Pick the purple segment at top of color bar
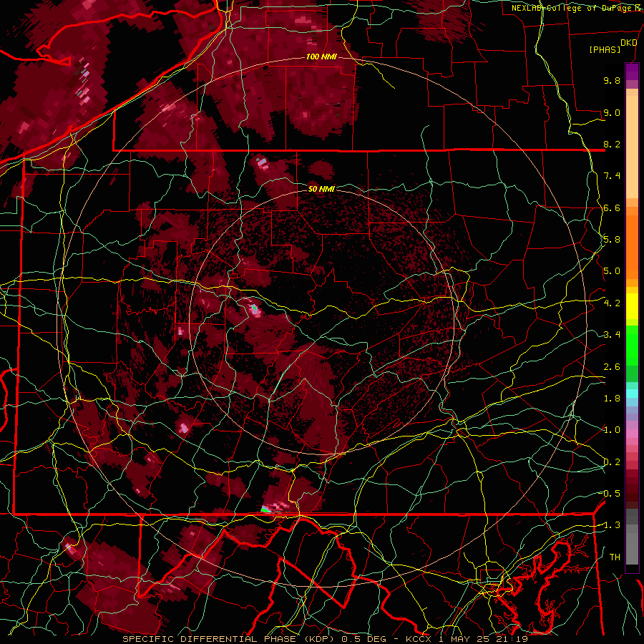The height and width of the screenshot is (644, 644). click(x=632, y=72)
